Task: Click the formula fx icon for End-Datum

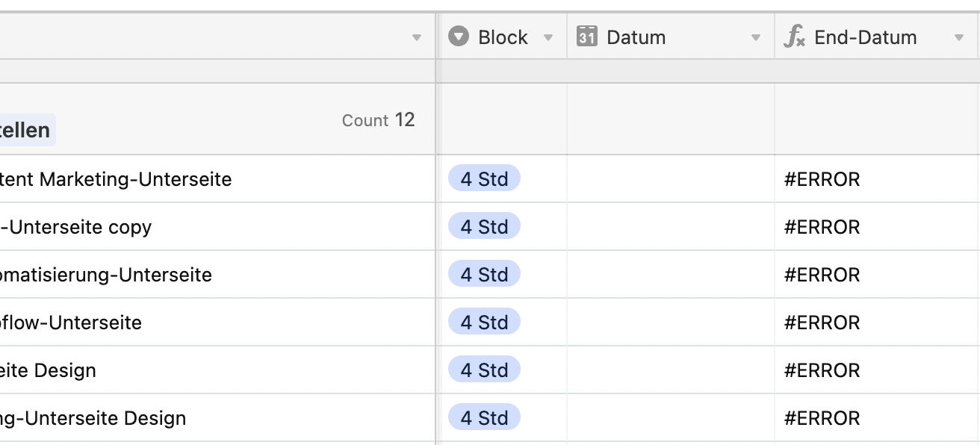Action: [794, 37]
